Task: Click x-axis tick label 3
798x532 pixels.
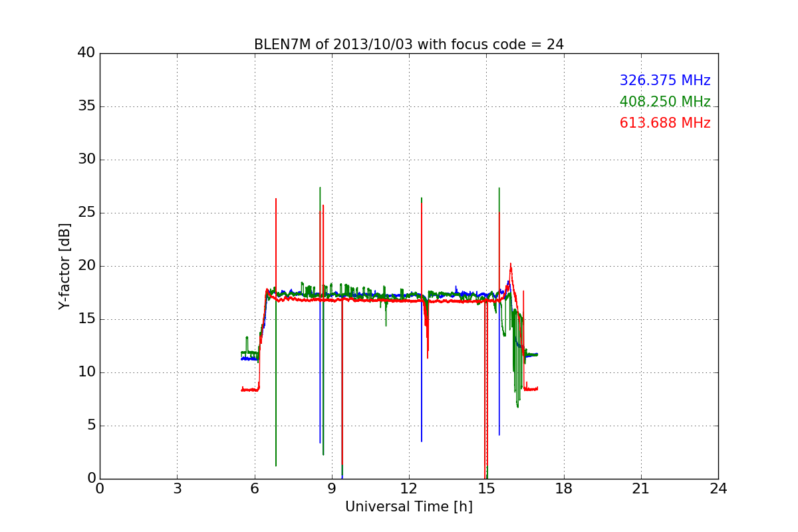Action: [177, 489]
